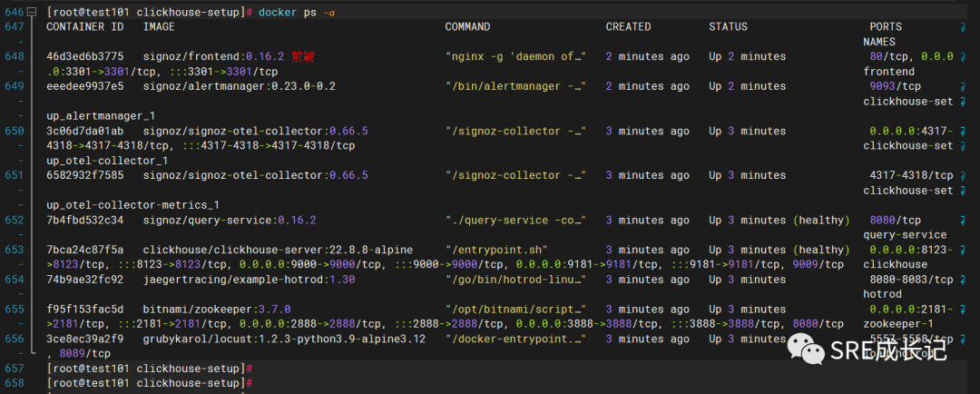The width and height of the screenshot is (980, 394).
Task: Click the NAMES header text
Action: 879,42
